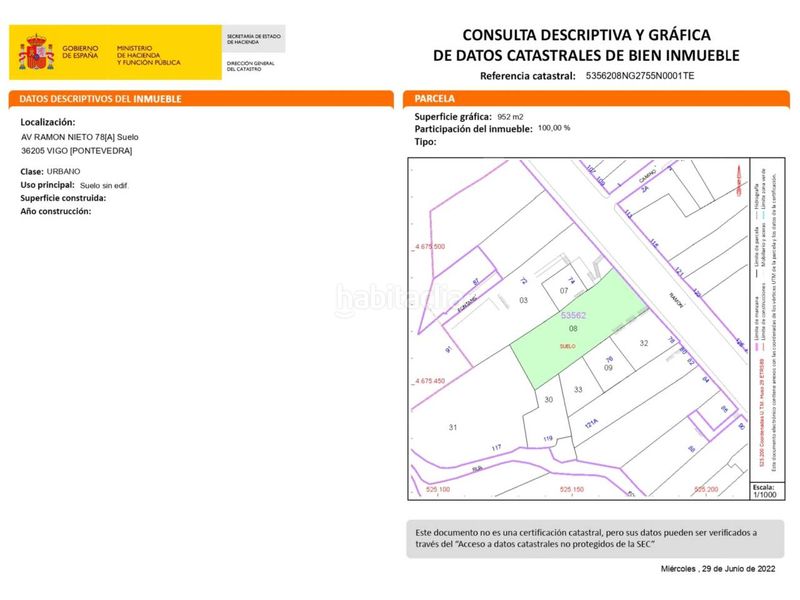Click the 'Superficie gráfica:' label
The image size is (800, 600).
coord(453,117)
